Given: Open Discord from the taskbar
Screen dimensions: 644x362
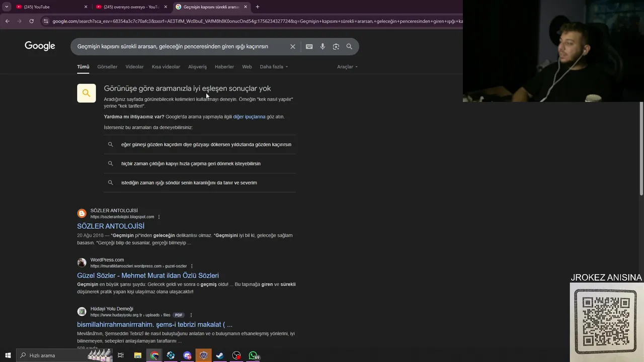Looking at the screenshot, I should 187,355.
